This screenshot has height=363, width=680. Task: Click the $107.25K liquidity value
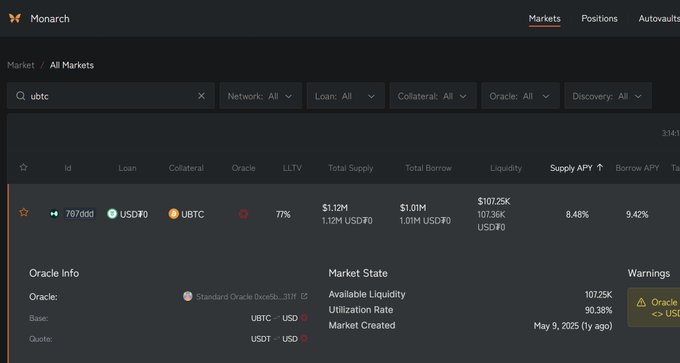(494, 201)
